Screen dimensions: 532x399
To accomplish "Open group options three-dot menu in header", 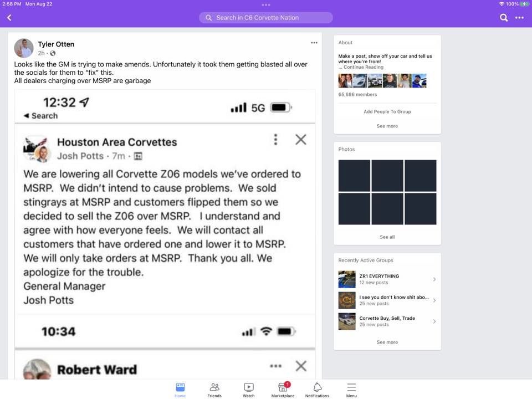I will 519,18.
